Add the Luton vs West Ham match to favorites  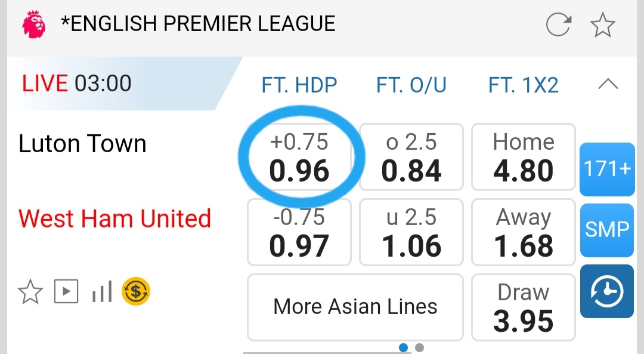pyautogui.click(x=30, y=293)
